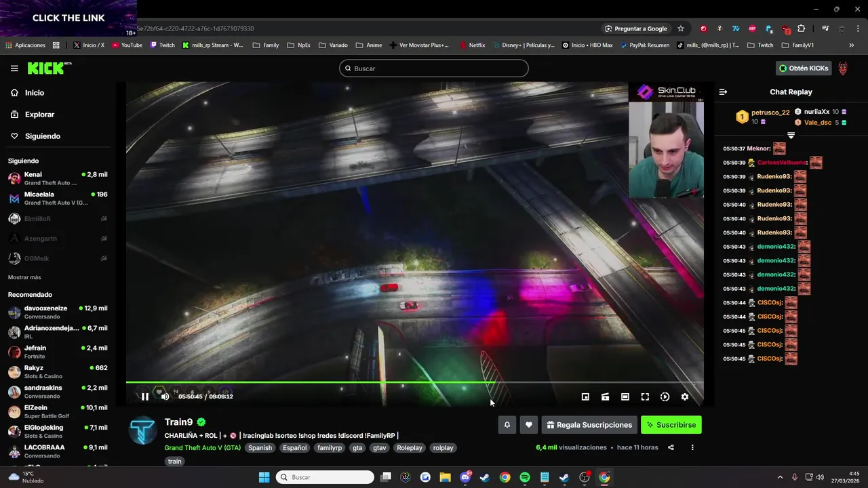This screenshot has height=488, width=868.
Task: Select the familyrp tag
Action: pyautogui.click(x=330, y=448)
